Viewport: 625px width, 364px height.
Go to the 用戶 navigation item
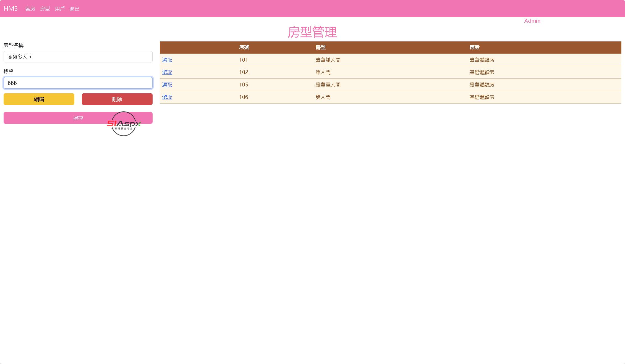tap(60, 9)
